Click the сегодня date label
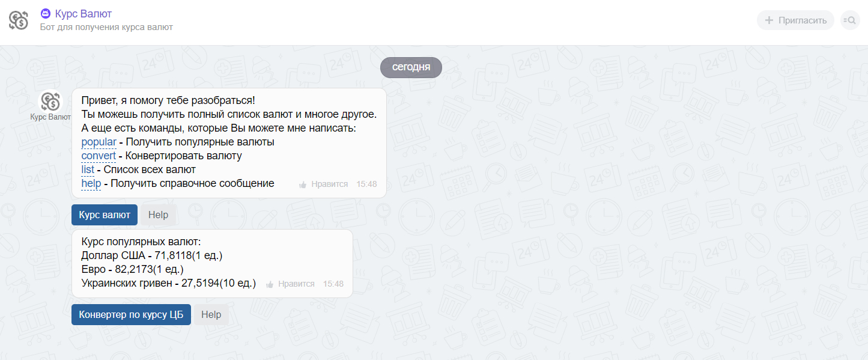Image resolution: width=868 pixels, height=360 pixels. 411,67
